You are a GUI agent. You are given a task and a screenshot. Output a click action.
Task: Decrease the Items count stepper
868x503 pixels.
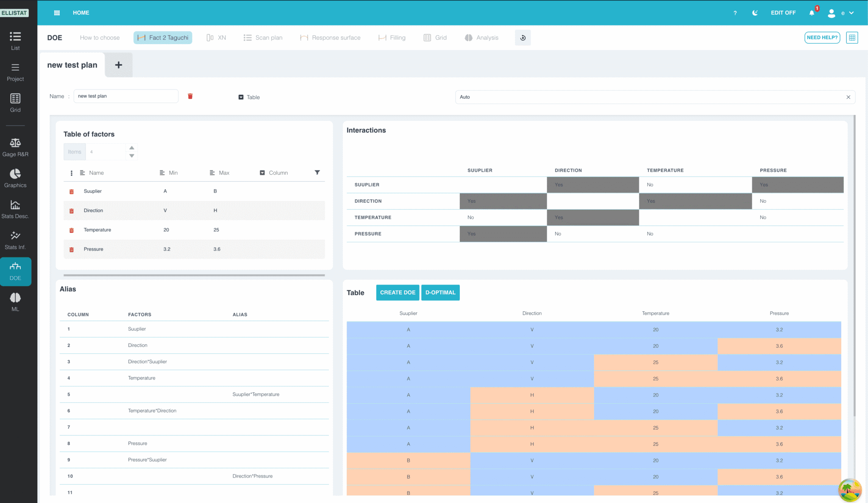[x=132, y=156]
